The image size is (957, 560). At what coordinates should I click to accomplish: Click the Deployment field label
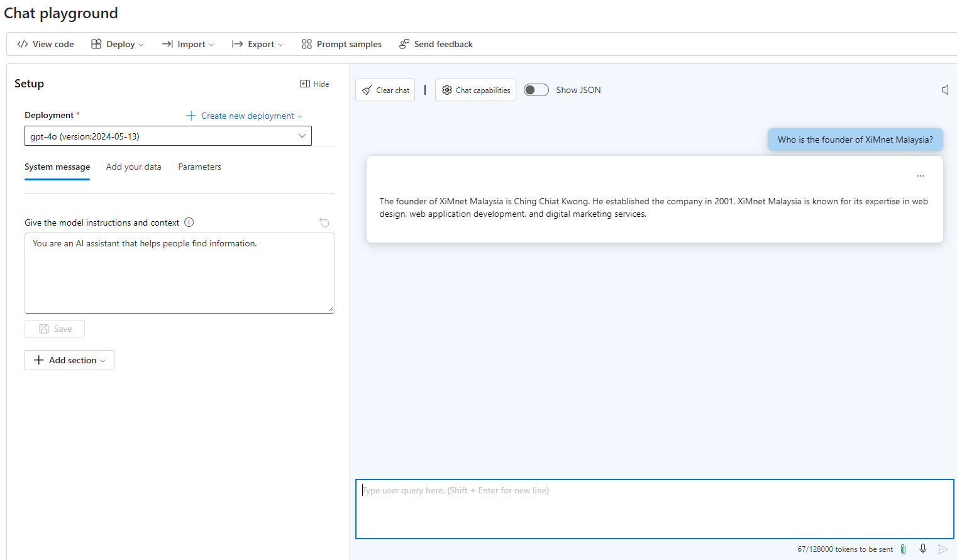(49, 115)
